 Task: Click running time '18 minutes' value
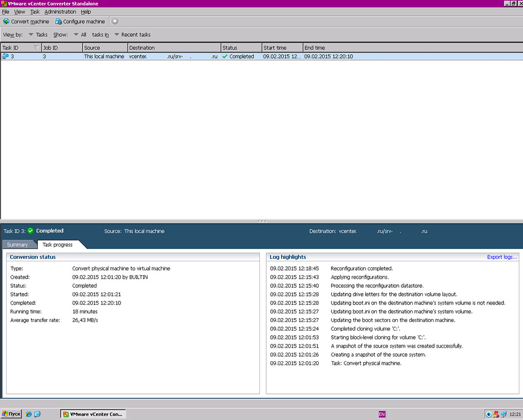pos(85,311)
